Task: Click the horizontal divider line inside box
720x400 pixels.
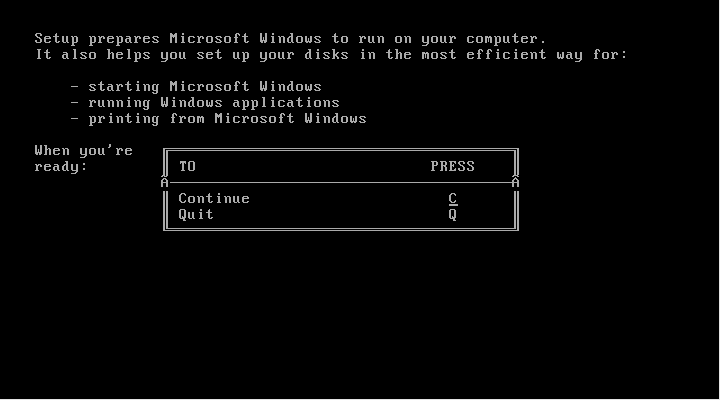Action: pyautogui.click(x=340, y=183)
